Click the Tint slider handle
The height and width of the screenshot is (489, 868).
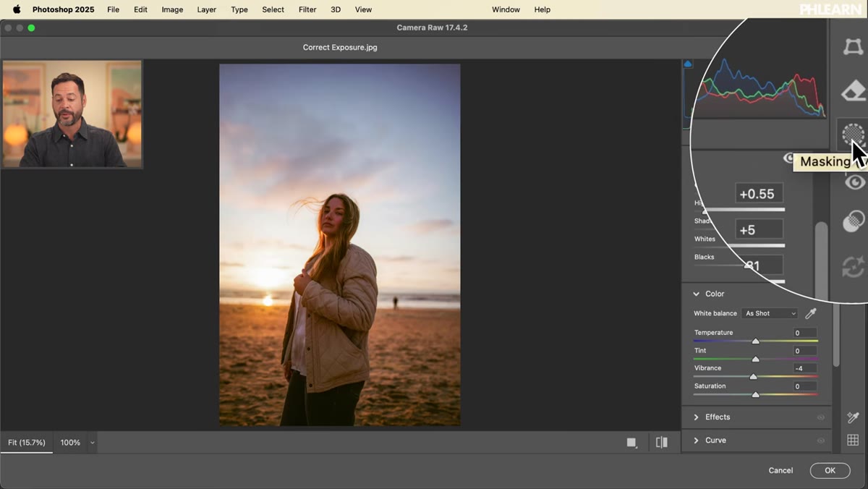(x=755, y=359)
